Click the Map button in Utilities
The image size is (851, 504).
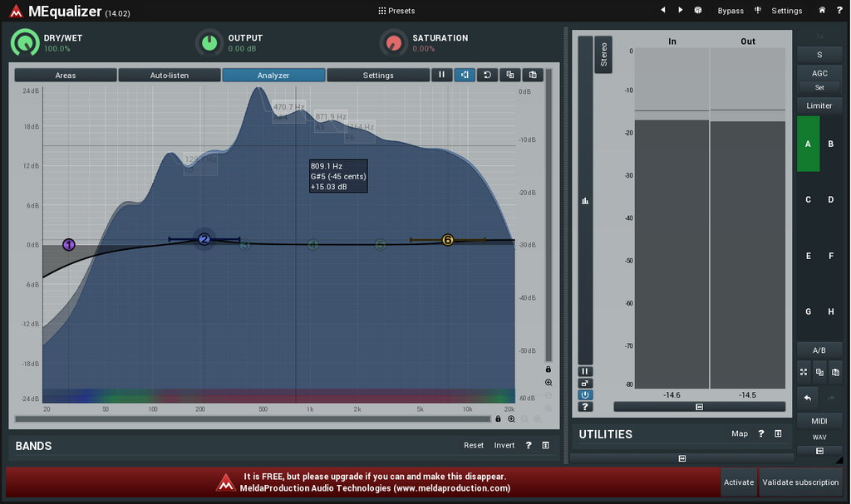click(x=740, y=433)
